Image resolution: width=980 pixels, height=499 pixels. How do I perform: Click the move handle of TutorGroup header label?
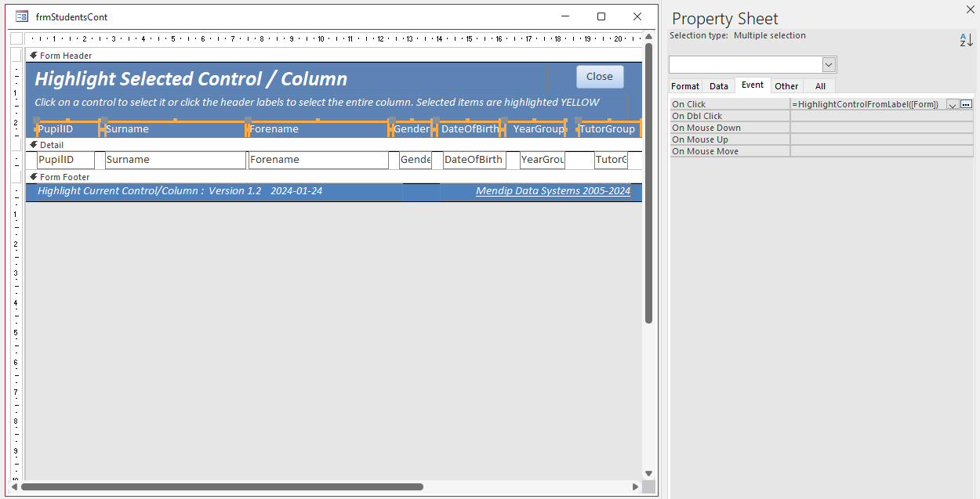click(579, 121)
